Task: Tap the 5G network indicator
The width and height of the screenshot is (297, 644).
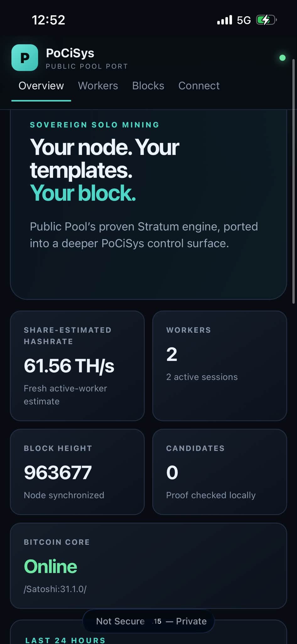Action: tap(244, 20)
